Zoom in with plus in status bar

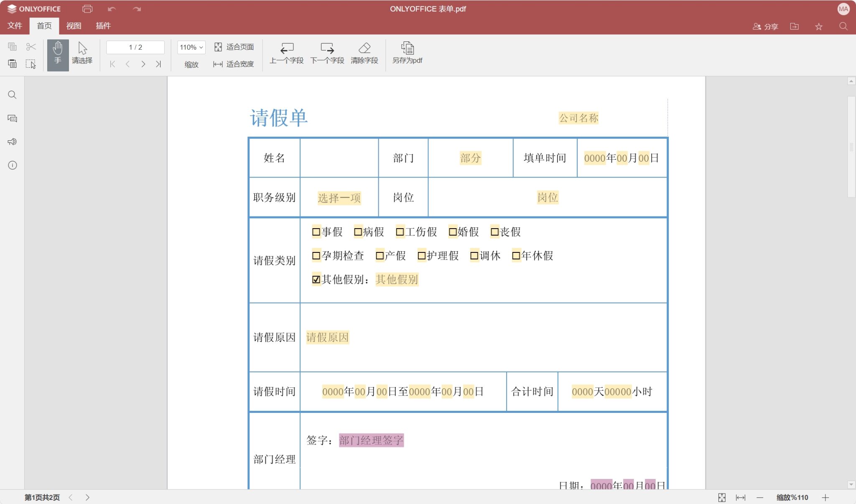pos(825,497)
